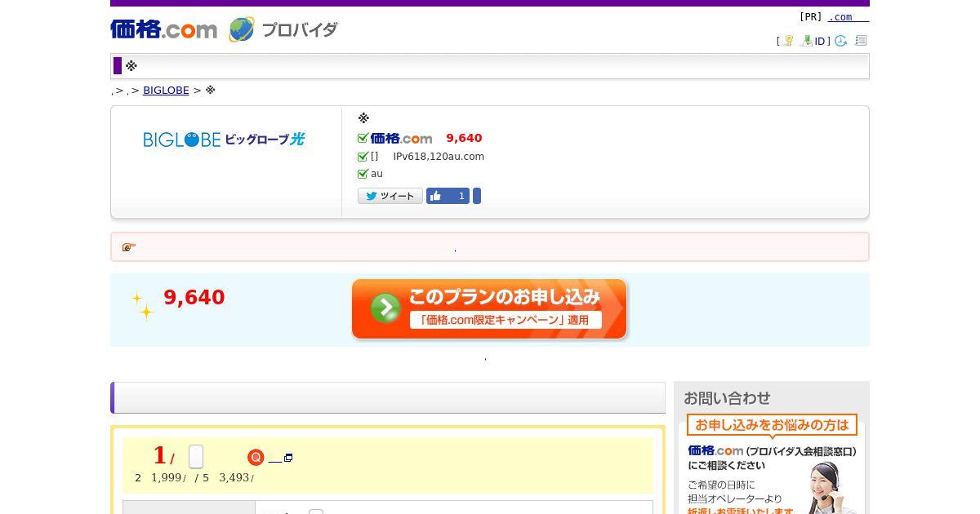Click the narrow blue Facebook share button
Viewport: 980px width, 514px height.
[477, 196]
